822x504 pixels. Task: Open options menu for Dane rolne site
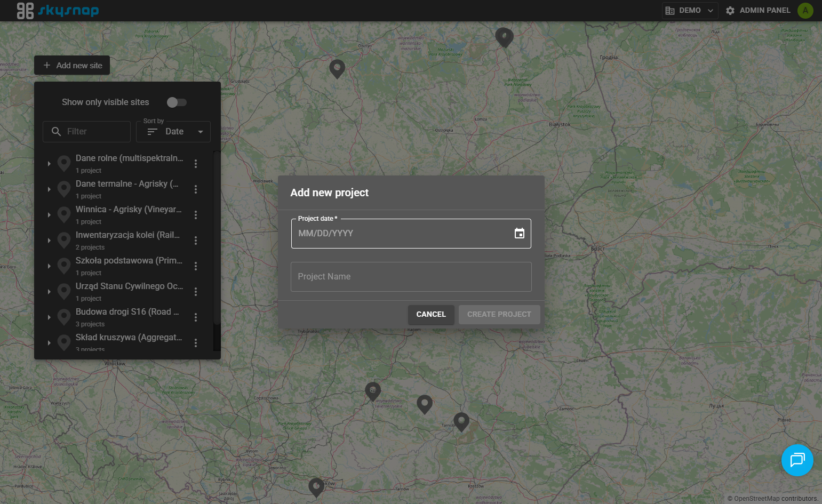pos(196,164)
